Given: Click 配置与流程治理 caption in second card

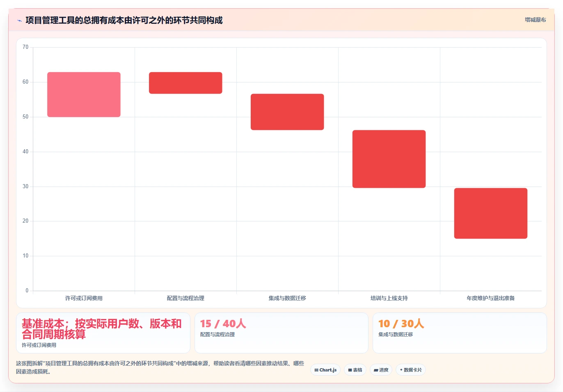Looking at the screenshot, I should (217, 335).
